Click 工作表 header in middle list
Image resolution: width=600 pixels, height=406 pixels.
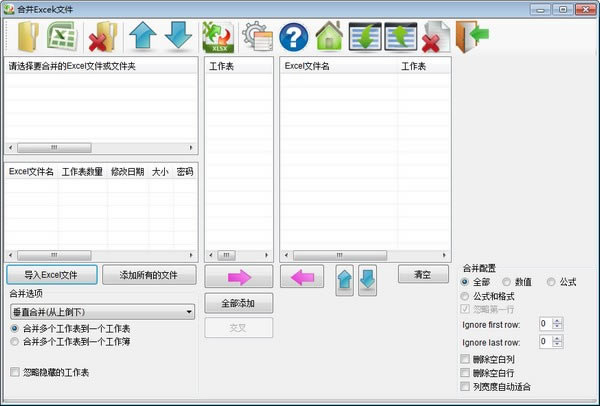[x=239, y=66]
